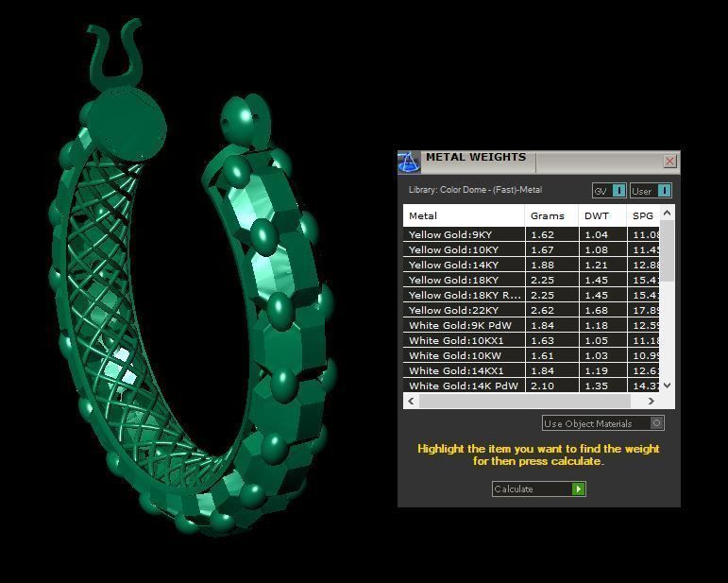Click the 2.62 grams value

point(542,310)
